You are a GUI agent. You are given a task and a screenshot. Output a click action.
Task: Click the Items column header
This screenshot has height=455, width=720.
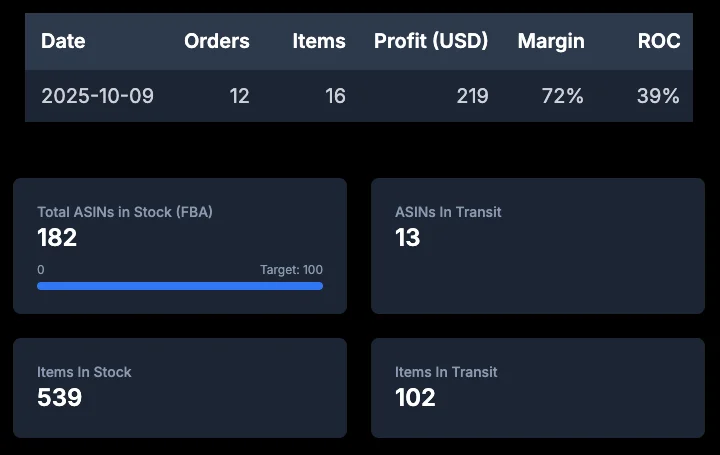319,41
